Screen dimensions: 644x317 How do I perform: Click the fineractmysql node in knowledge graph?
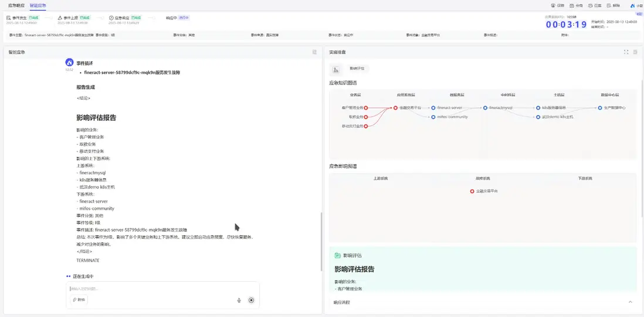pos(486,108)
